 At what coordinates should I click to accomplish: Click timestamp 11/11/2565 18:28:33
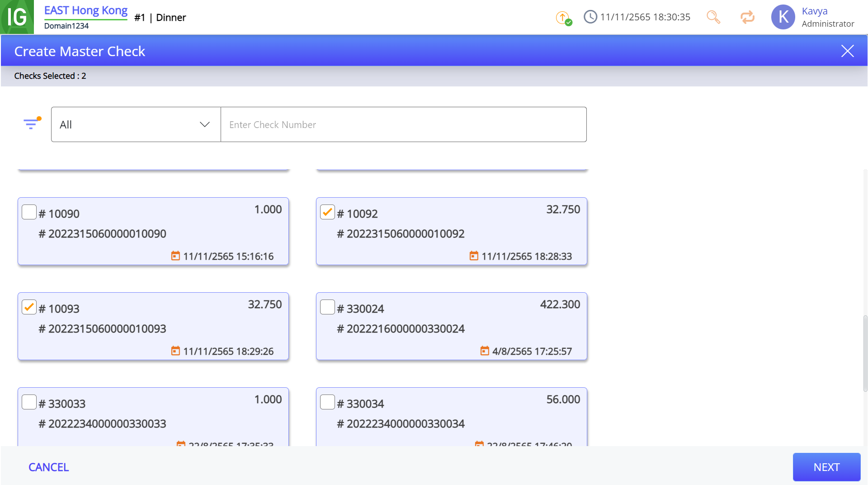[x=527, y=257]
